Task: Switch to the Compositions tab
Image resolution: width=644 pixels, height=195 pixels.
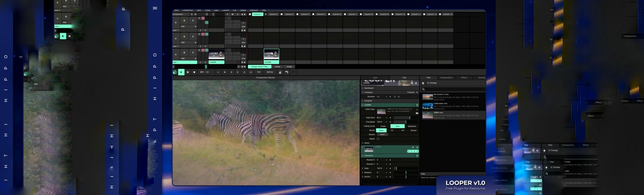Action: (x=446, y=78)
